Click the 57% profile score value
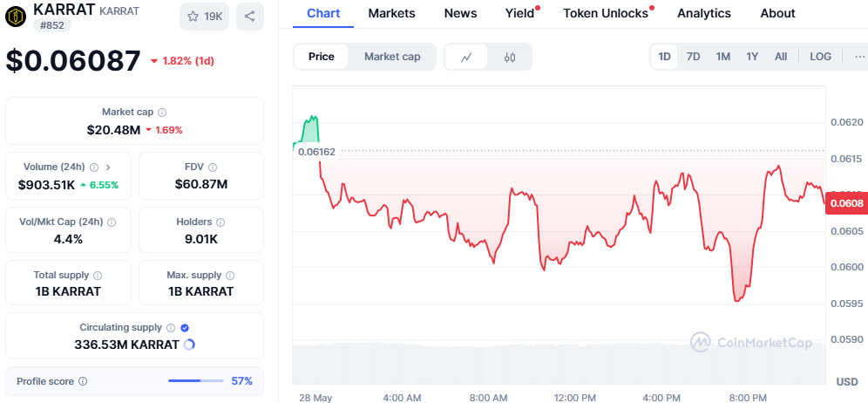The height and width of the screenshot is (403, 868). coord(242,381)
